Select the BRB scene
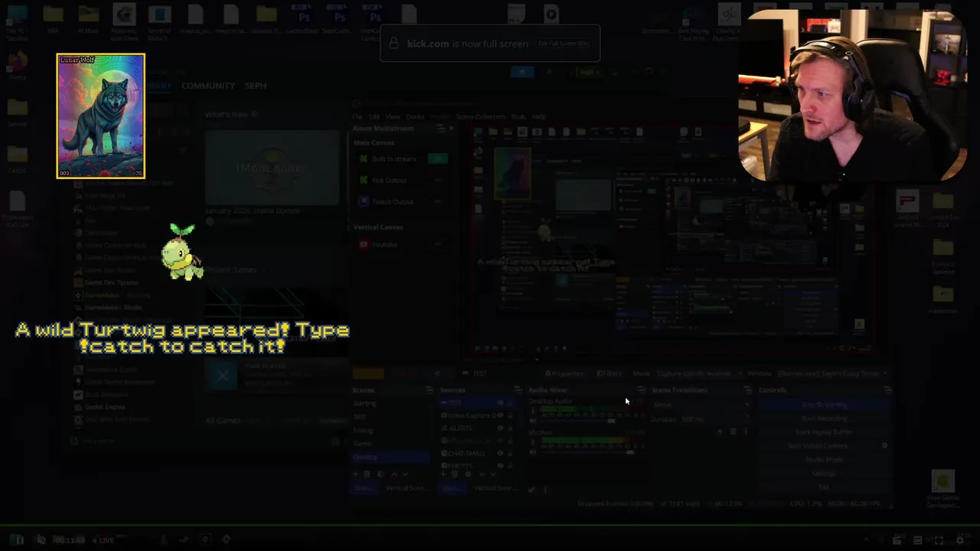The width and height of the screenshot is (980, 551). pos(390,416)
